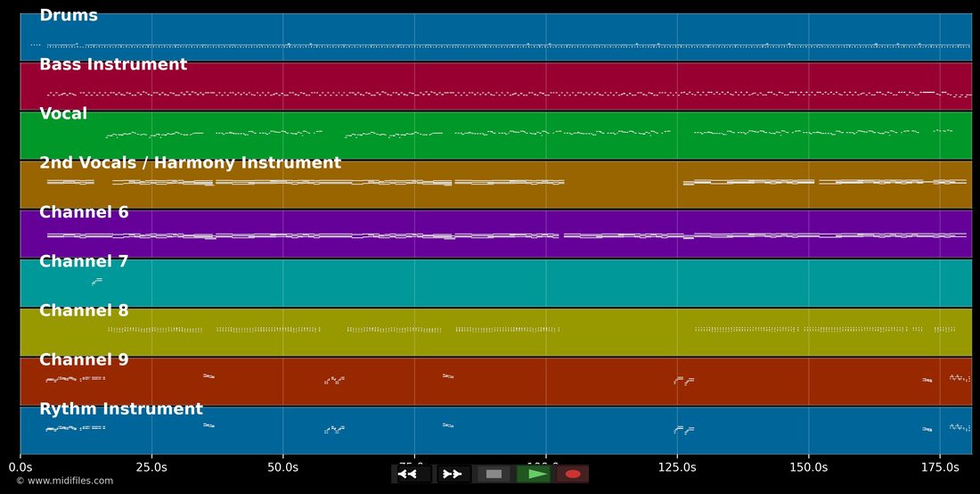Click the Channel 9 title text
Viewport: 980px width, 494px height.
[x=84, y=359]
